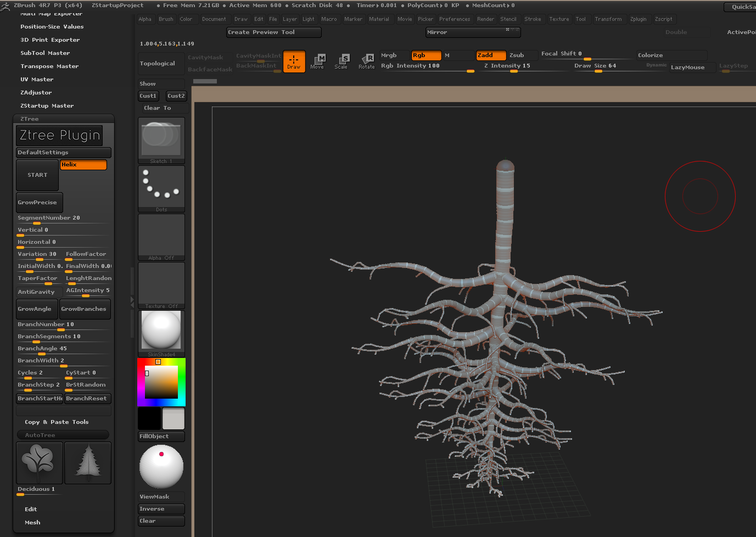Expand the AutoTree section

coord(63,434)
